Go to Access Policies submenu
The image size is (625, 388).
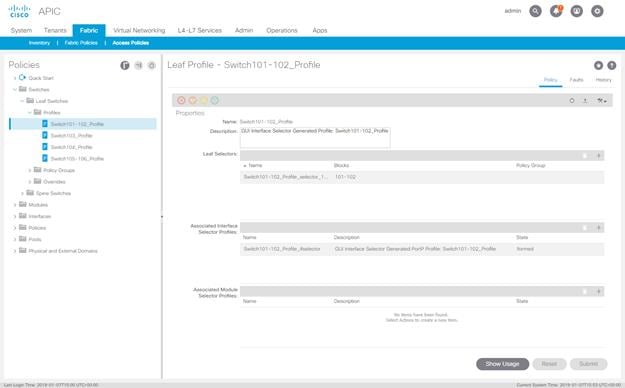click(x=131, y=43)
